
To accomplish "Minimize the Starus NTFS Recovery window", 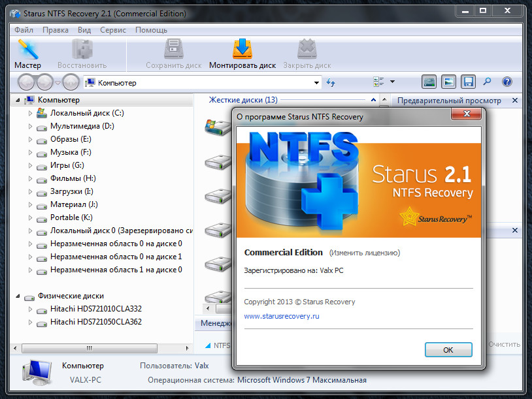I will point(465,11).
